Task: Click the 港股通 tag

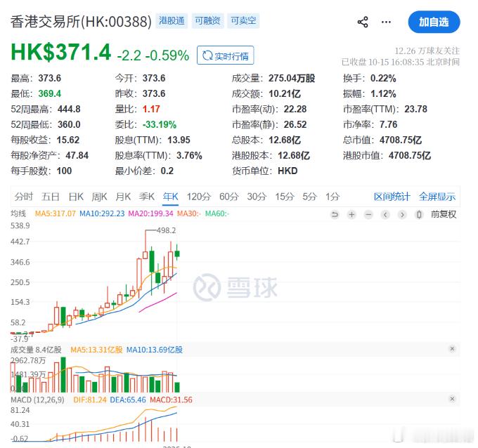Action: 172,20
